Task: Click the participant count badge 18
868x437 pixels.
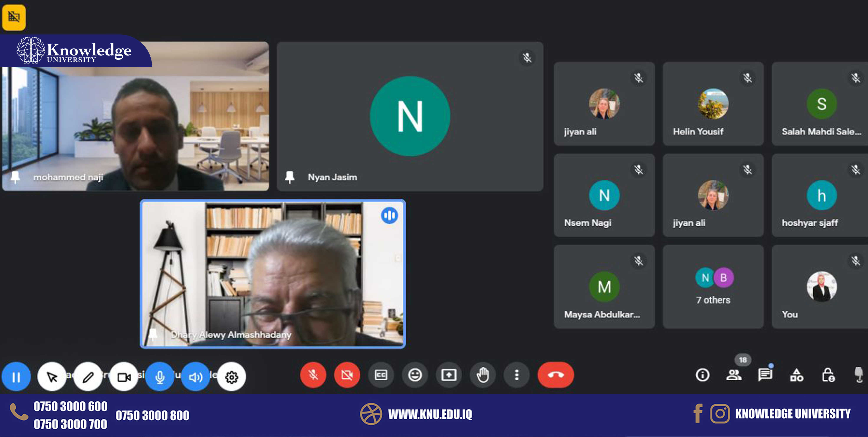Action: point(743,360)
